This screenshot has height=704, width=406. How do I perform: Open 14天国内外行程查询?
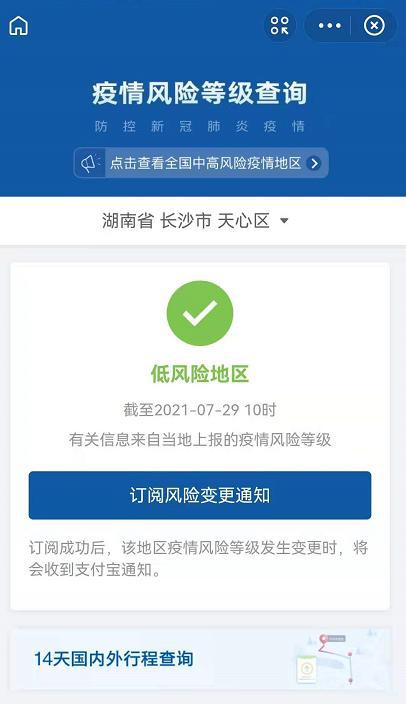tap(114, 659)
